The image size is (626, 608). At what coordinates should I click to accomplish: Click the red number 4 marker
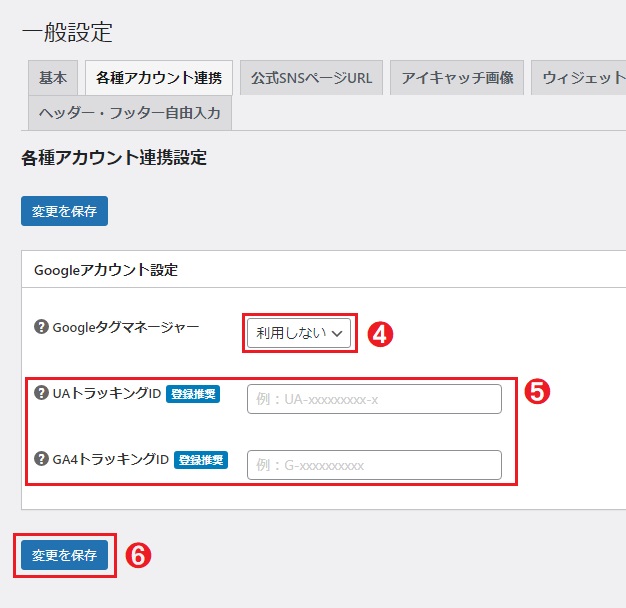380,334
